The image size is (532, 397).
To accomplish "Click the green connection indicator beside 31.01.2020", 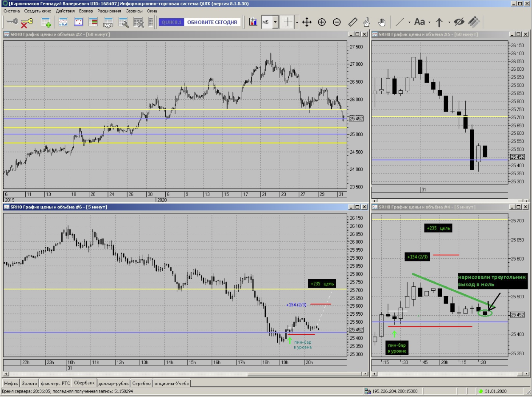I will pyautogui.click(x=480, y=391).
